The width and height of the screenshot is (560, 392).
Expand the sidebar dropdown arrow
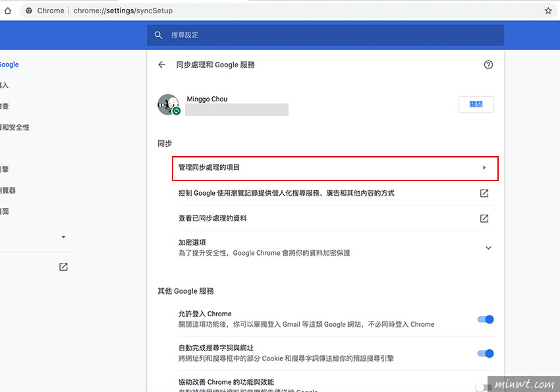coord(63,237)
